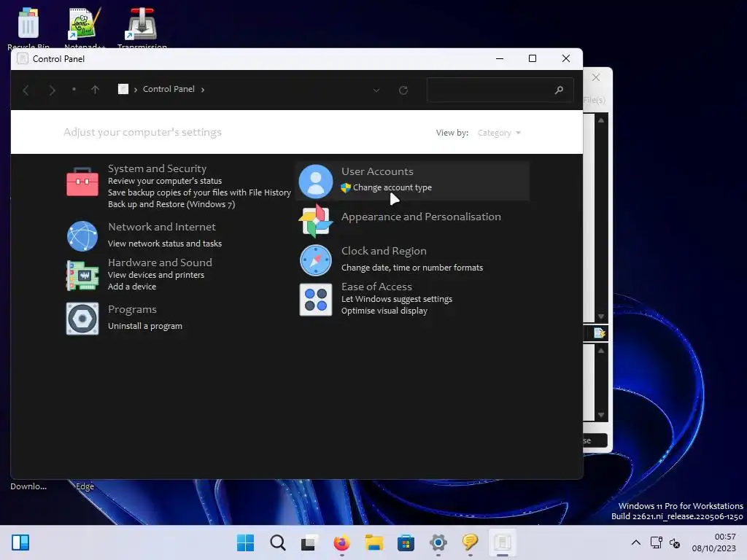Screen dimensions: 747x560
Task: Refresh the Control Panel address bar
Action: pos(403,90)
